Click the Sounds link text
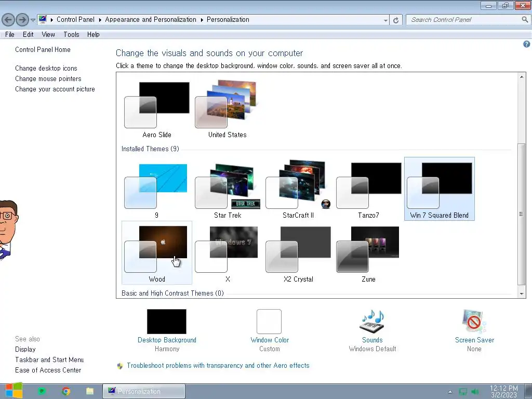Viewport: 532px width, 399px height. tap(372, 340)
